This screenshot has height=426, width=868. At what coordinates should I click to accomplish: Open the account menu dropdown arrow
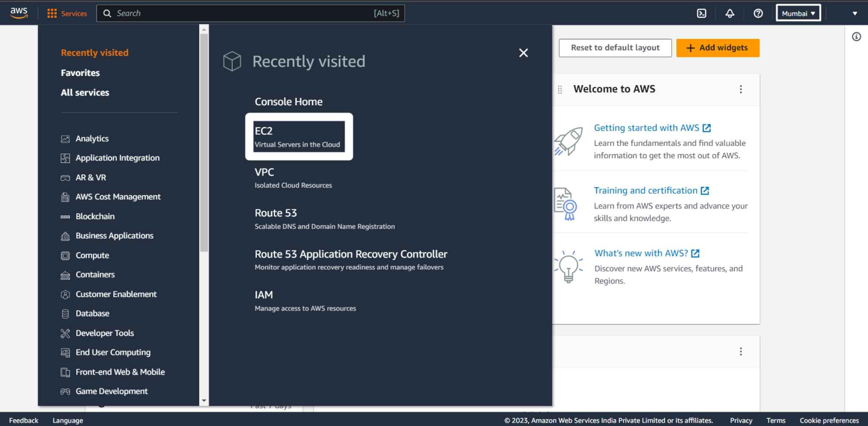[855, 14]
